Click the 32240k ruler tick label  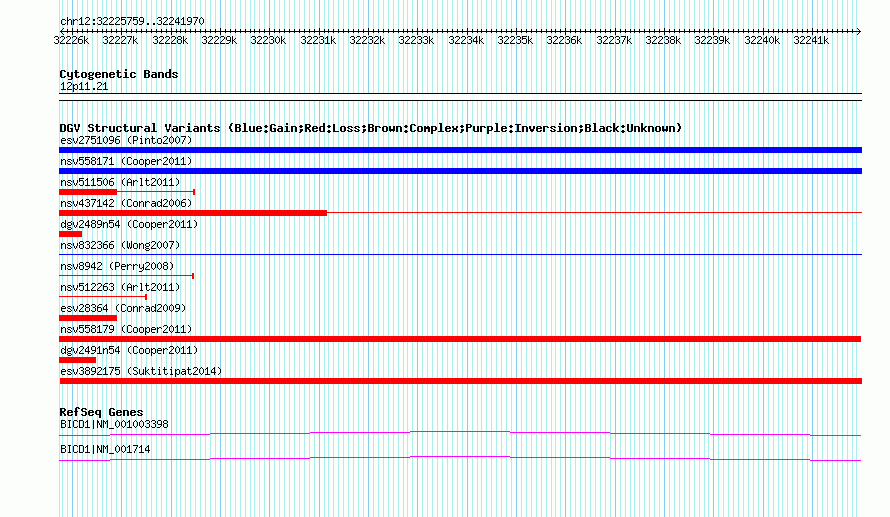762,40
